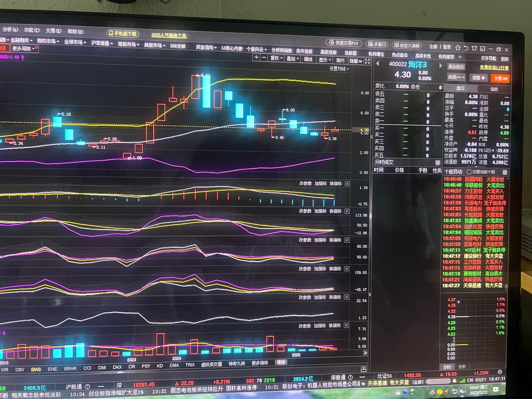Image resolution: width=532 pixels, height=399 pixels.
Task: Open the skin (shirt) icon
Action: point(474,48)
